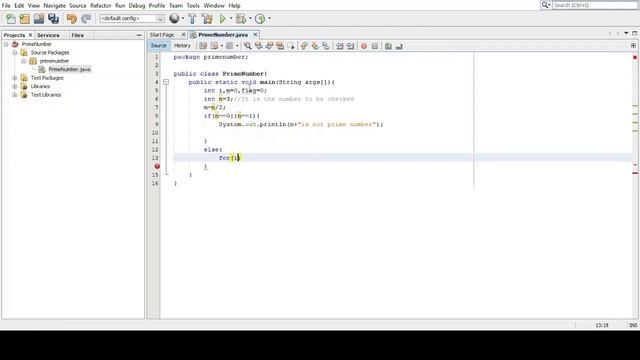Click the Uncomment code icon
The width and height of the screenshot is (640, 360).
click(x=399, y=46)
